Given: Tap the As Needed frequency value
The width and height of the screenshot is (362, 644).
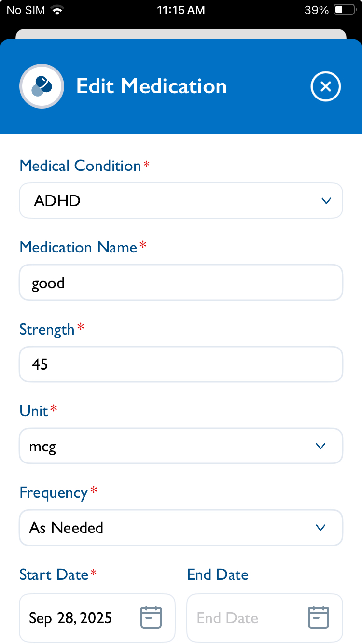Looking at the screenshot, I should click(x=66, y=528).
